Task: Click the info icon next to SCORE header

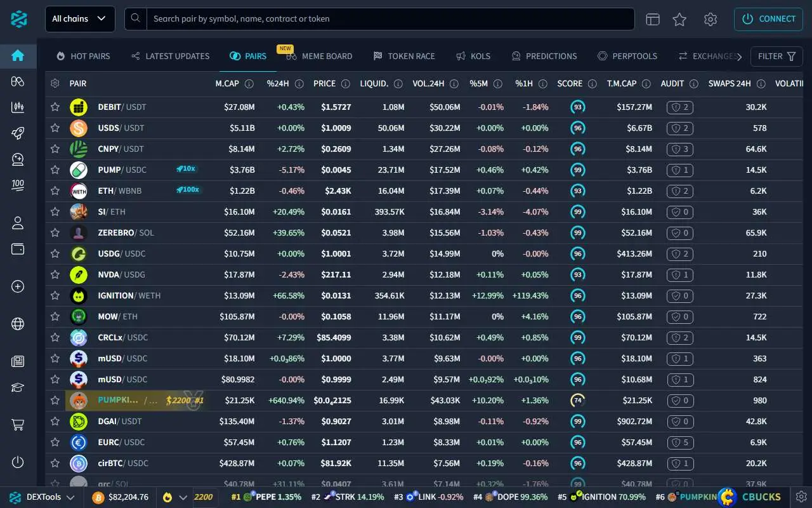Action: pyautogui.click(x=592, y=83)
